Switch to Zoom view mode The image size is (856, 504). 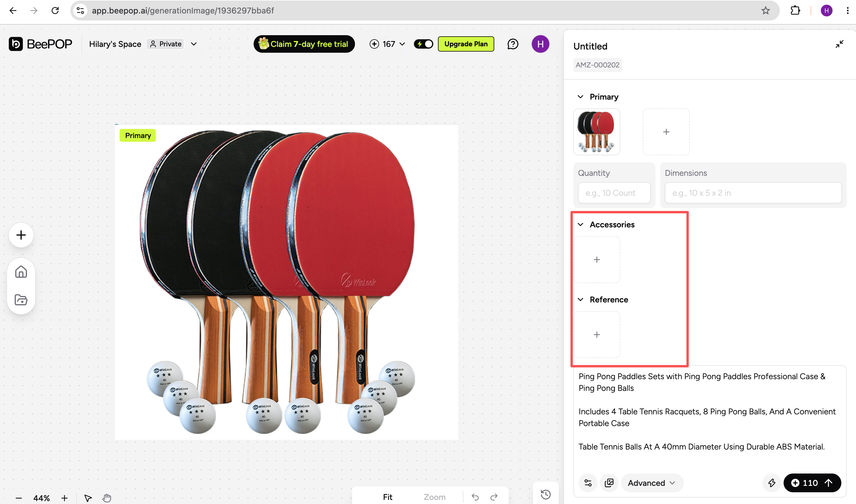click(x=434, y=497)
